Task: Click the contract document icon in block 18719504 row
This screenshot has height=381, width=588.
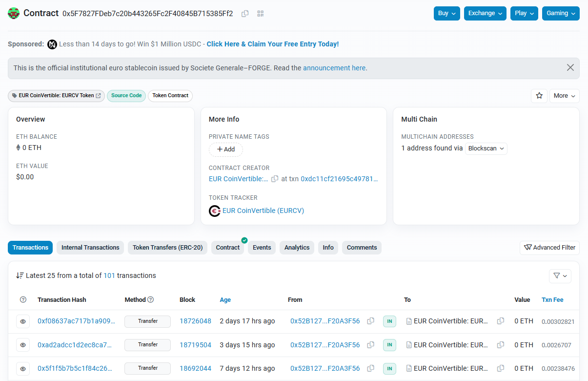Action: 409,345
